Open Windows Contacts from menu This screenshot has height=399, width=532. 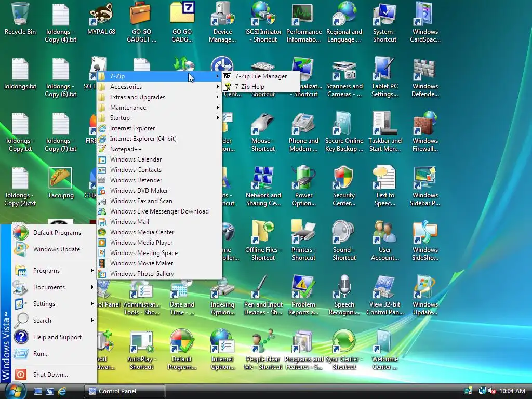point(159,170)
